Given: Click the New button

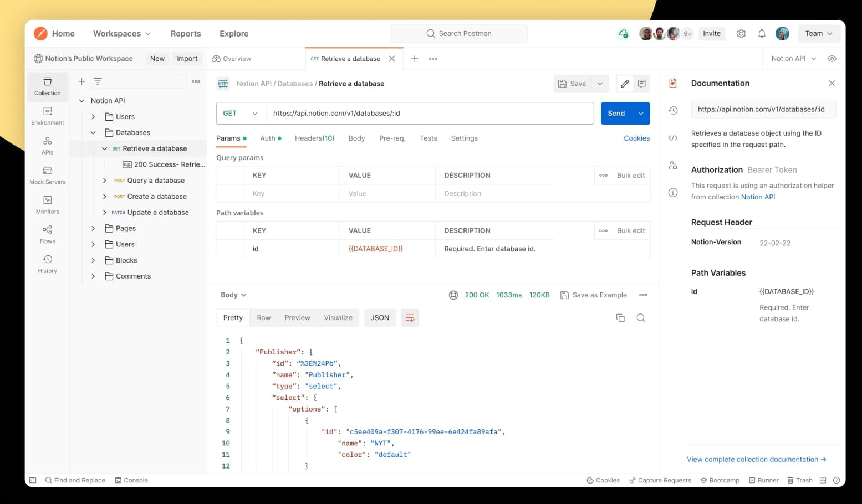Looking at the screenshot, I should coord(157,59).
